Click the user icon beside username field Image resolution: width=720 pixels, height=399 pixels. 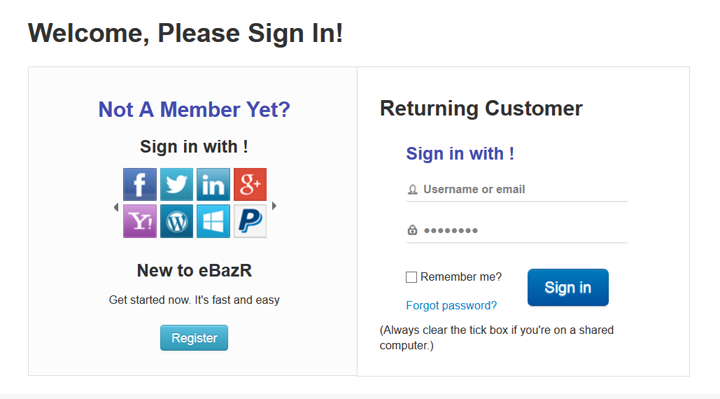tap(412, 190)
